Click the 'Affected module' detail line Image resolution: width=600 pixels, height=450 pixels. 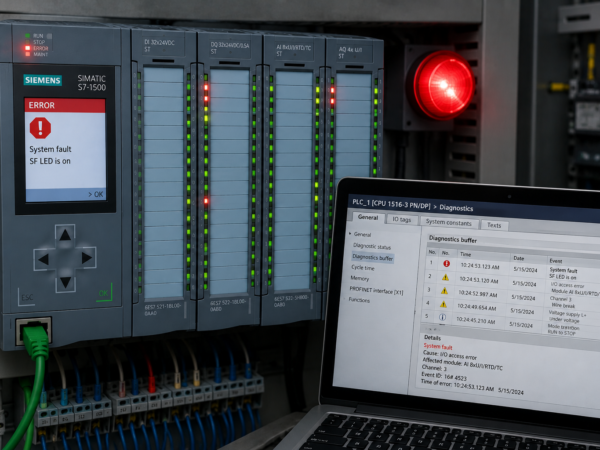point(462,364)
